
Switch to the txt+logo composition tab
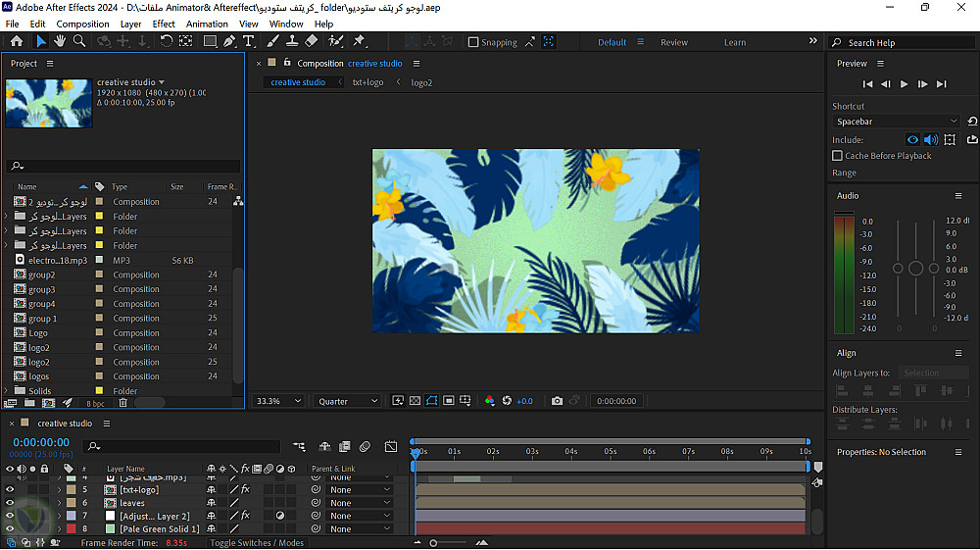[x=368, y=82]
